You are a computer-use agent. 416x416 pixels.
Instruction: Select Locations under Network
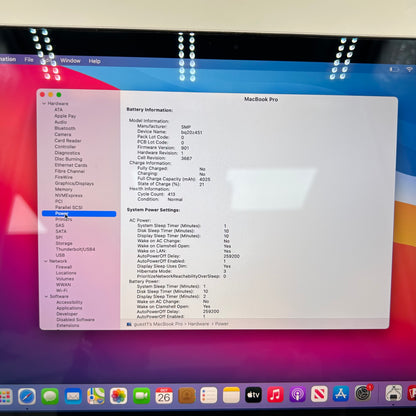point(66,273)
